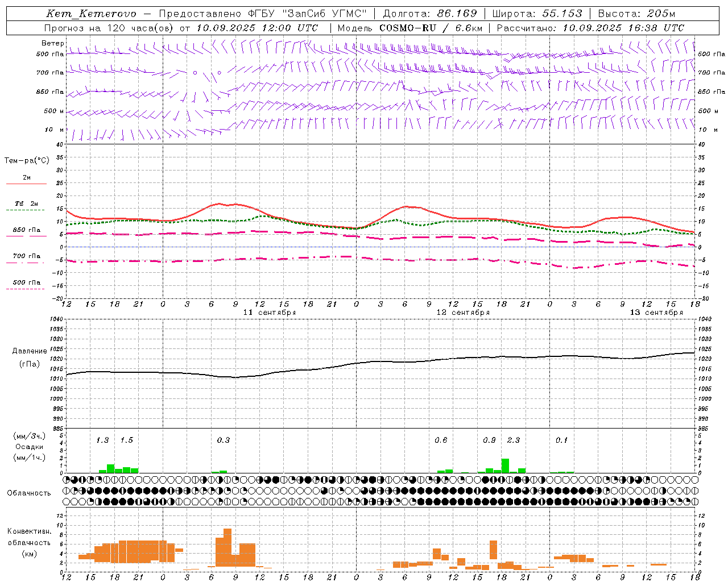Click the '13 сентября' date label
The height and width of the screenshot is (582, 728).
(x=656, y=313)
